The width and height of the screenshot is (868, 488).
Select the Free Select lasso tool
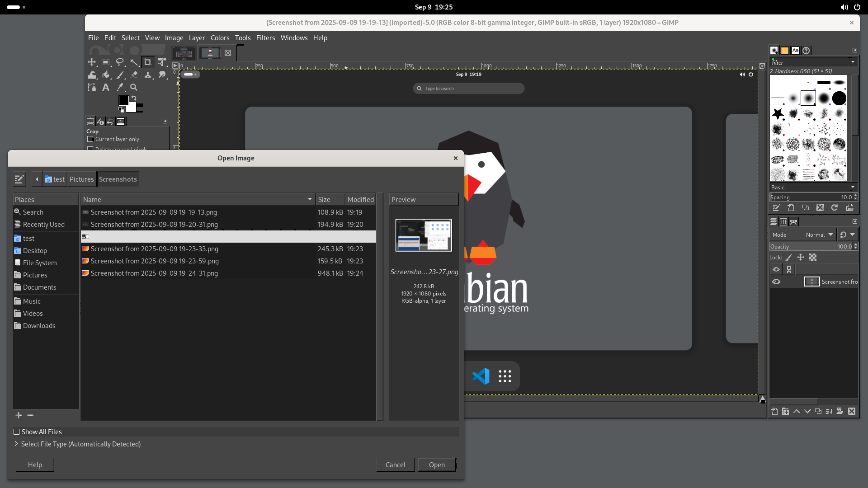point(120,62)
